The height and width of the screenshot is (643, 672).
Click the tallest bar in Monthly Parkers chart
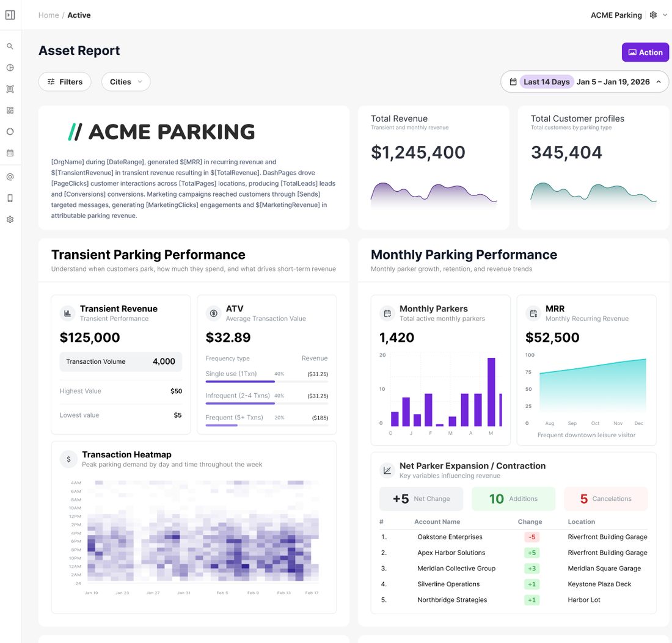(x=491, y=392)
